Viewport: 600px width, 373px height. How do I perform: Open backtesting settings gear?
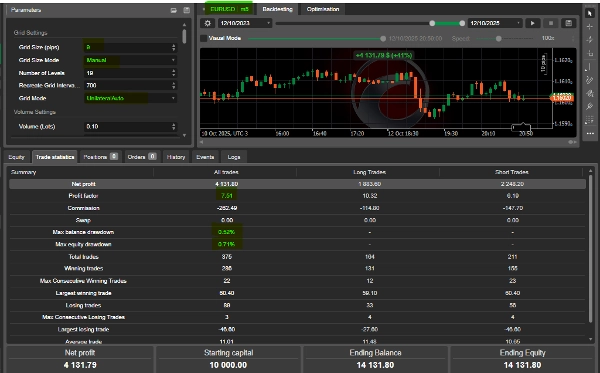(207, 23)
